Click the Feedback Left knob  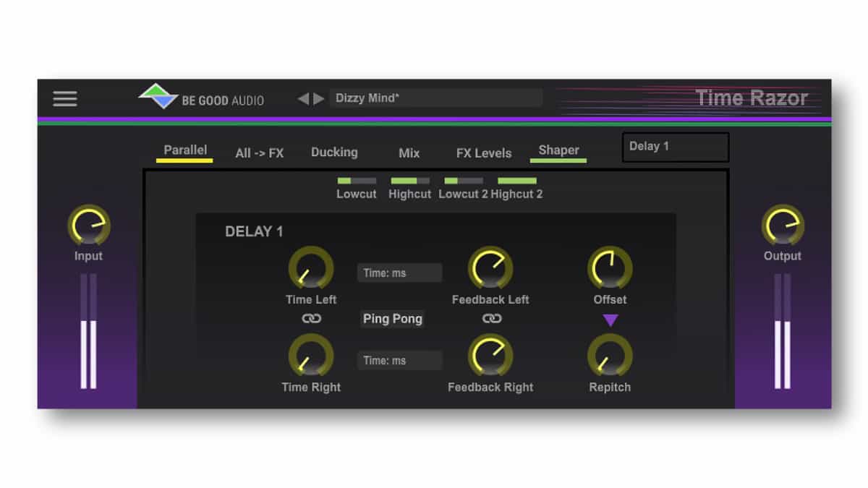[x=490, y=268]
